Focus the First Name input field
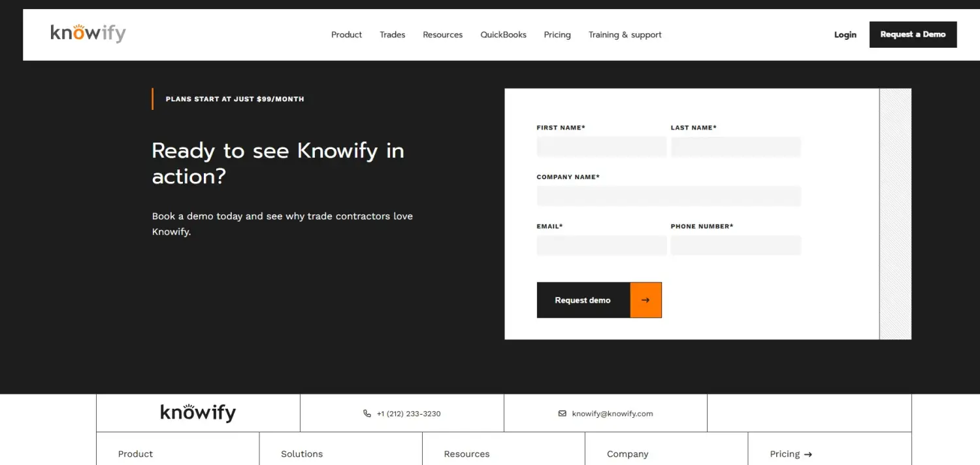 [x=602, y=147]
